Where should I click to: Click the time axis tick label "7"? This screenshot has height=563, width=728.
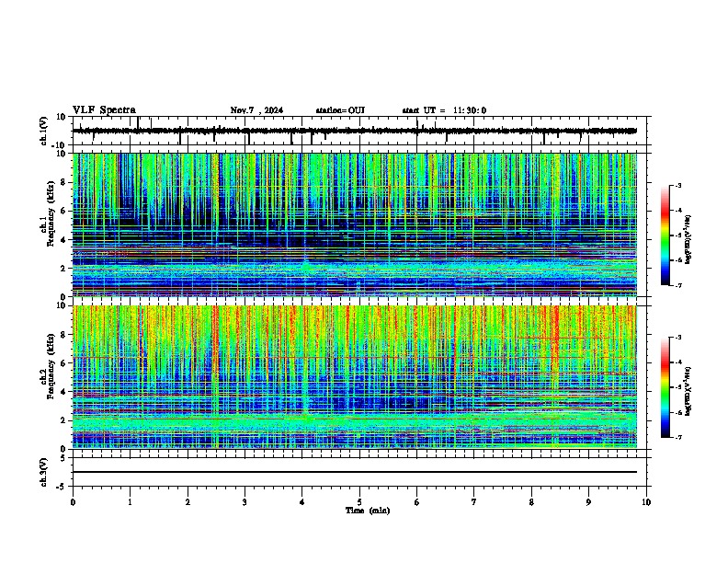click(x=474, y=502)
